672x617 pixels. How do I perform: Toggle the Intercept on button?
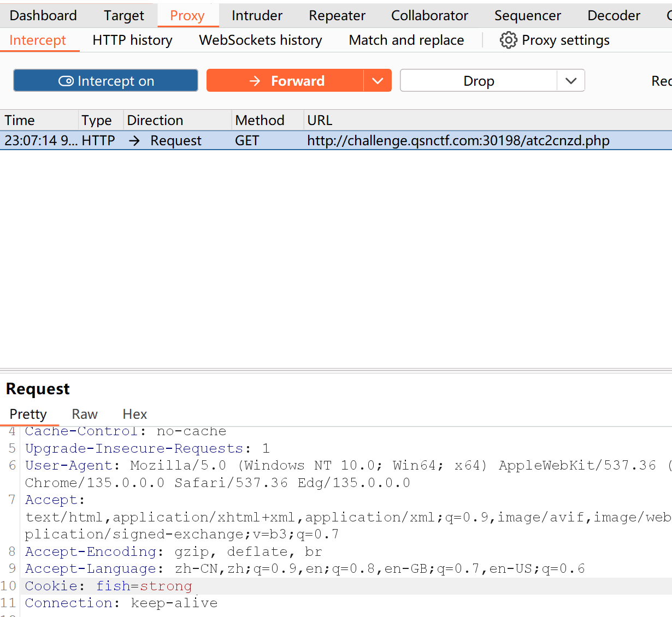click(105, 80)
